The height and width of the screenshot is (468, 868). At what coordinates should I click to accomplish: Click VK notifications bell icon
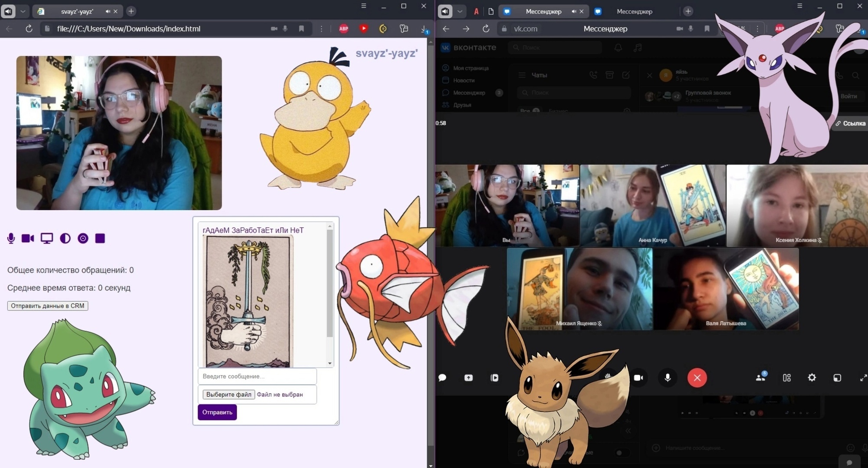click(x=618, y=48)
